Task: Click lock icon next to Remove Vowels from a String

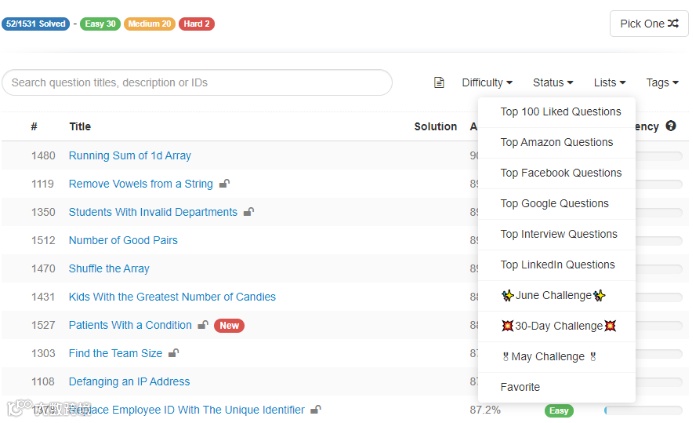Action: pos(225,184)
